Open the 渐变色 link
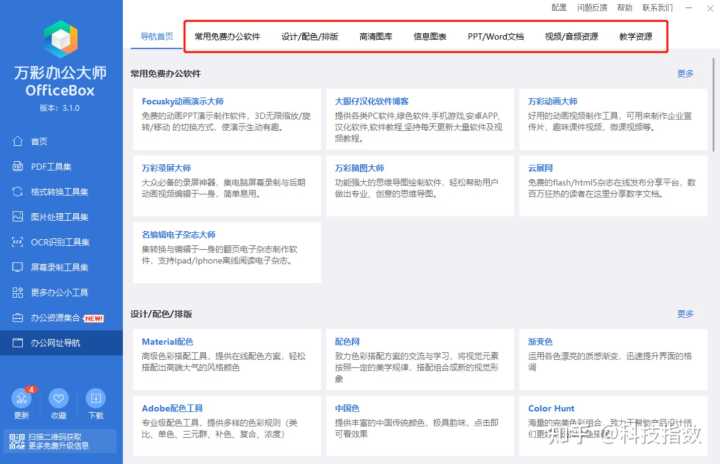 (540, 341)
